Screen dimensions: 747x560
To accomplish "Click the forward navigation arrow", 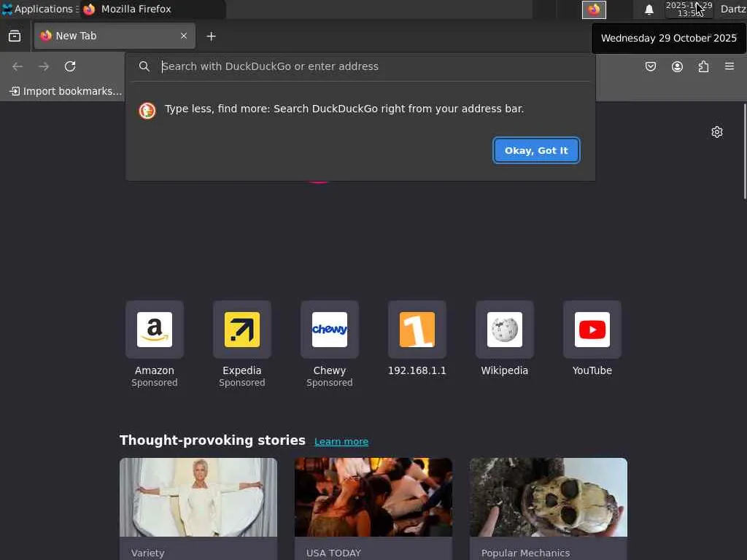I will (x=44, y=66).
